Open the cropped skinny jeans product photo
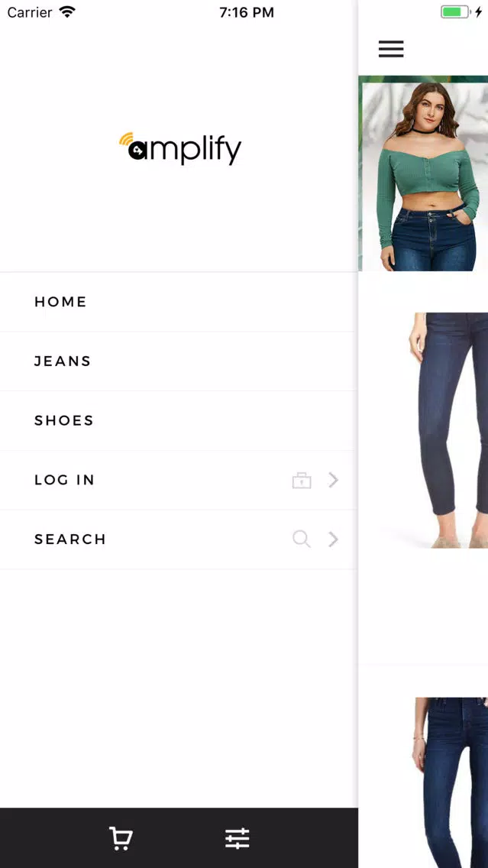488x868 pixels. [448, 431]
